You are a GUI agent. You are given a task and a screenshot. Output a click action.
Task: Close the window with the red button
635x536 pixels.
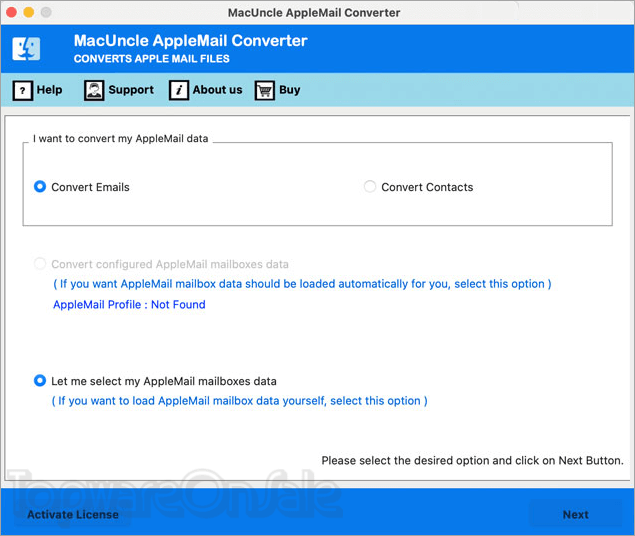pos(11,12)
